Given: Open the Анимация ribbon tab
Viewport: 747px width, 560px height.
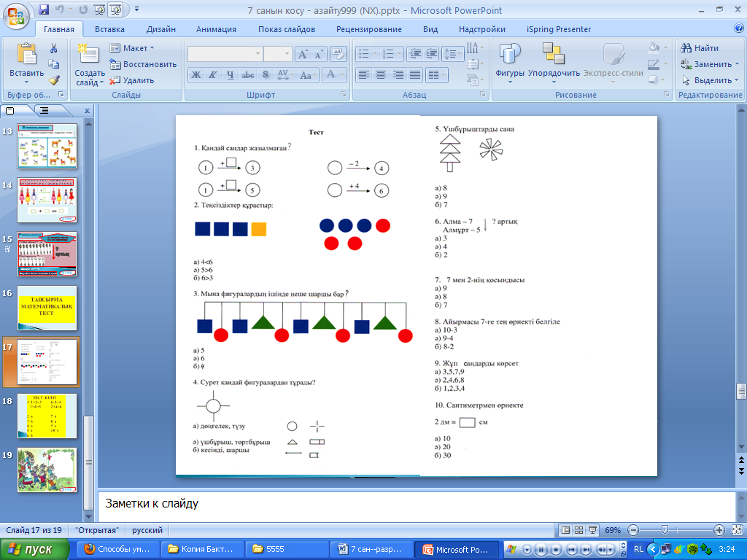Looking at the screenshot, I should 216,29.
